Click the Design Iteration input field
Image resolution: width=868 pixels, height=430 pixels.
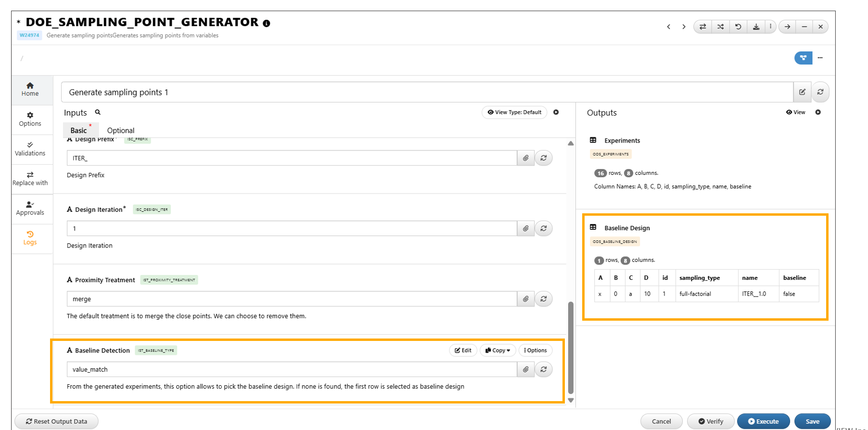292,229
